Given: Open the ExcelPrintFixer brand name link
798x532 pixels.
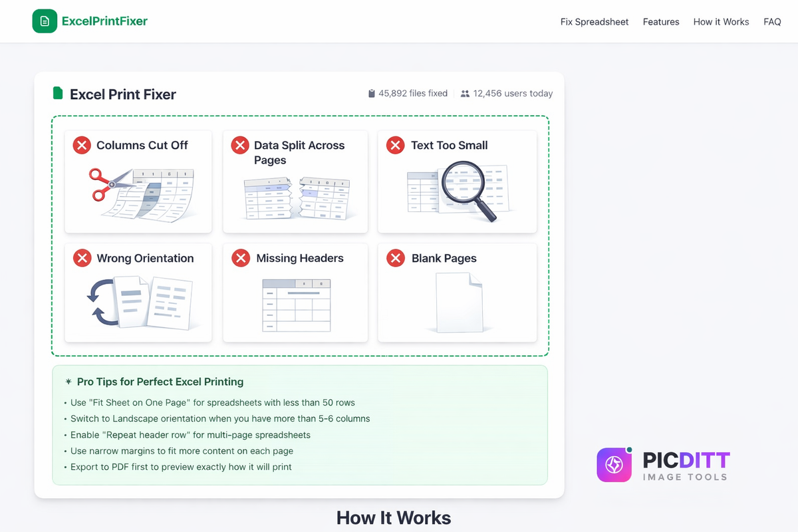Looking at the screenshot, I should [104, 21].
